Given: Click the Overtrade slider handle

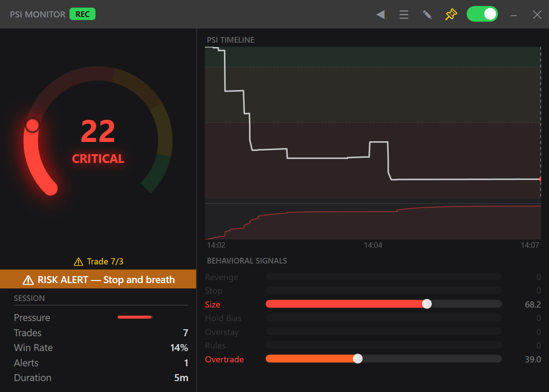Looking at the screenshot, I should (358, 358).
